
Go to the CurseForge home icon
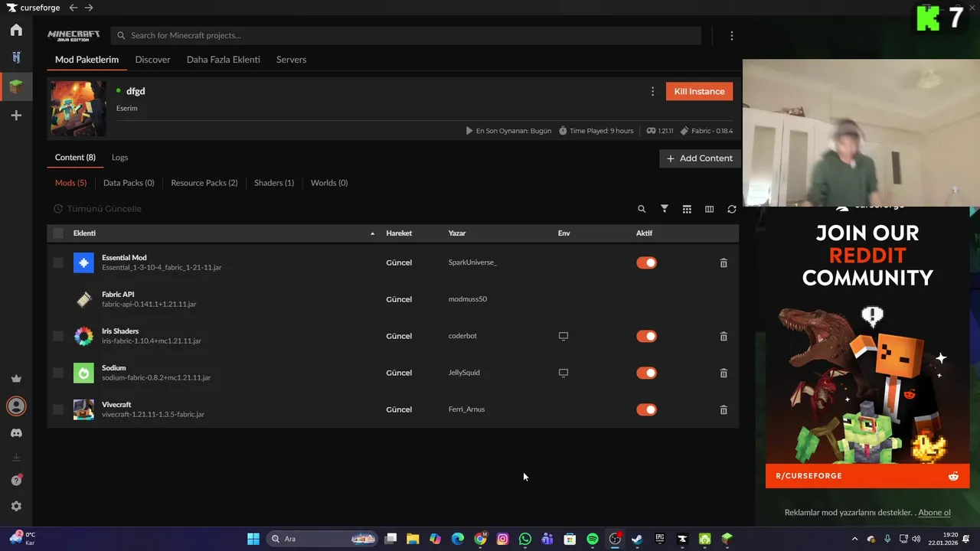[16, 30]
